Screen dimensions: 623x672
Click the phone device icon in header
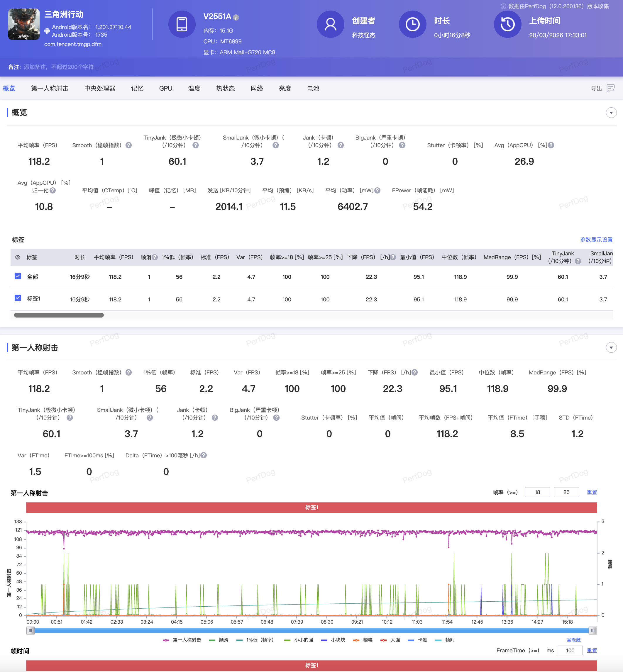(182, 25)
